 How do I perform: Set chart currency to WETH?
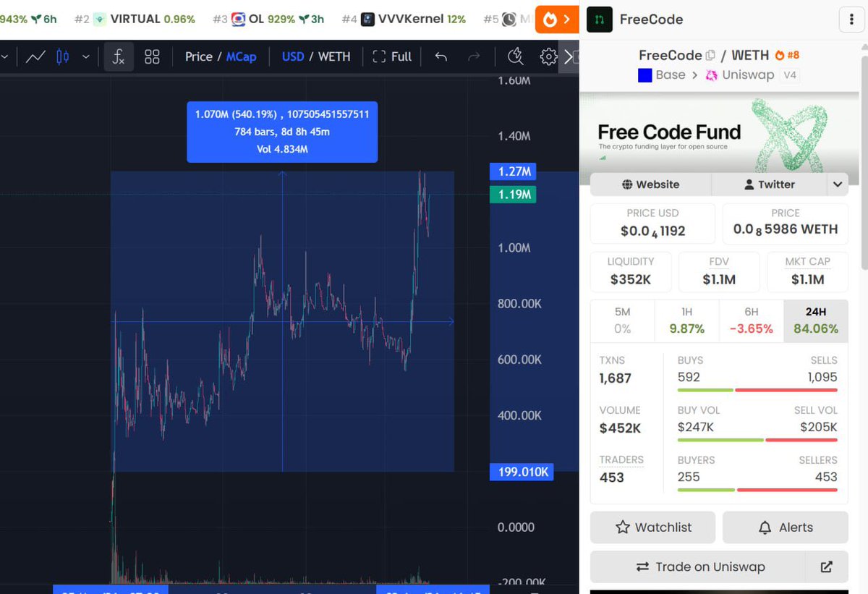tap(334, 56)
